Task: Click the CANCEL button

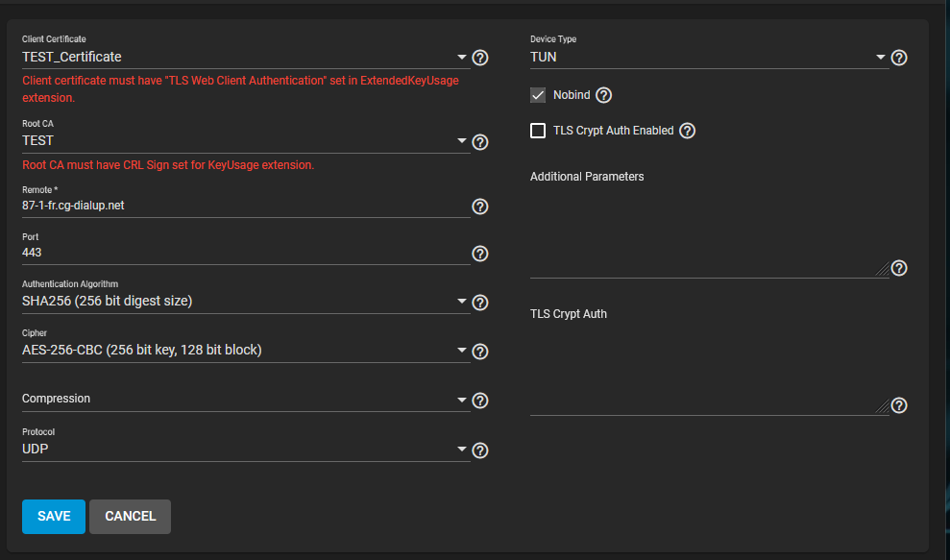Action: (x=131, y=517)
